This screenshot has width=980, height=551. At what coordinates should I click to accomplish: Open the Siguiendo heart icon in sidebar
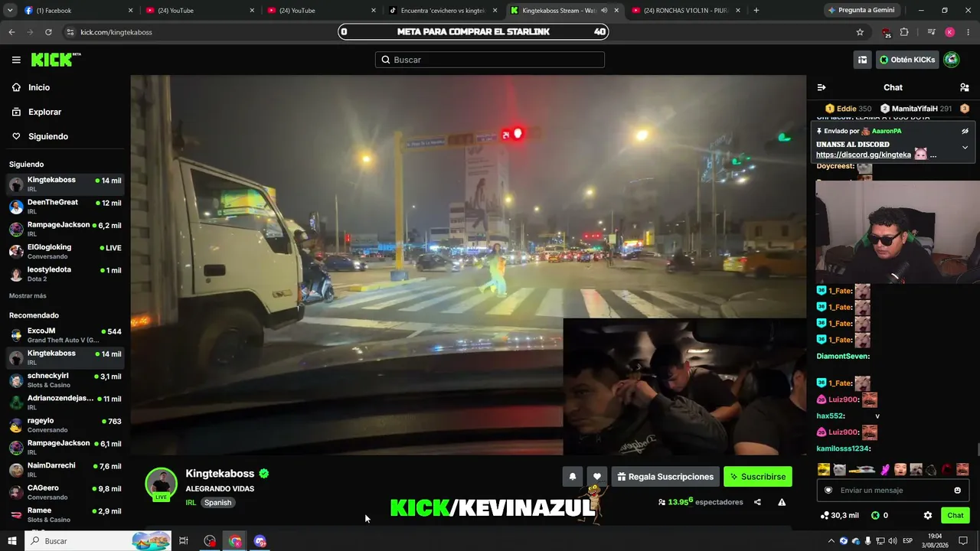click(x=16, y=136)
